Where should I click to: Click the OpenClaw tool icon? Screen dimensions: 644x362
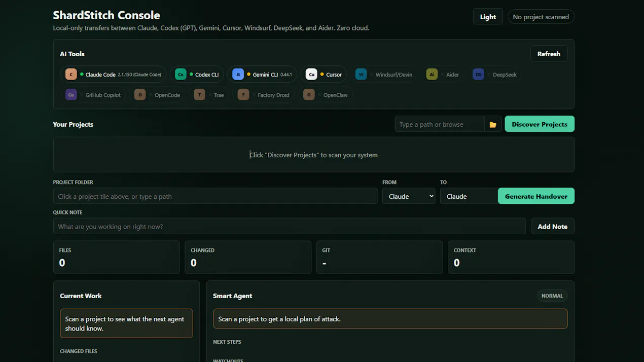click(x=309, y=95)
